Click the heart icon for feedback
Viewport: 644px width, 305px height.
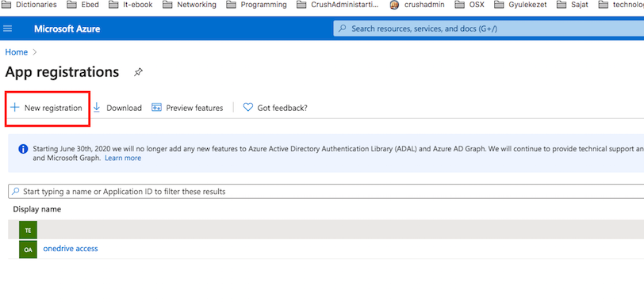pyautogui.click(x=247, y=108)
